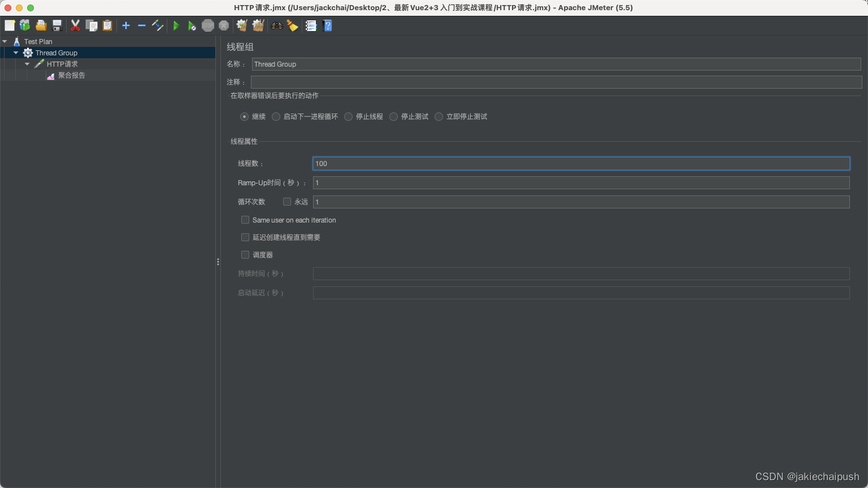Toggle enable/disable of selected element

click(x=158, y=25)
